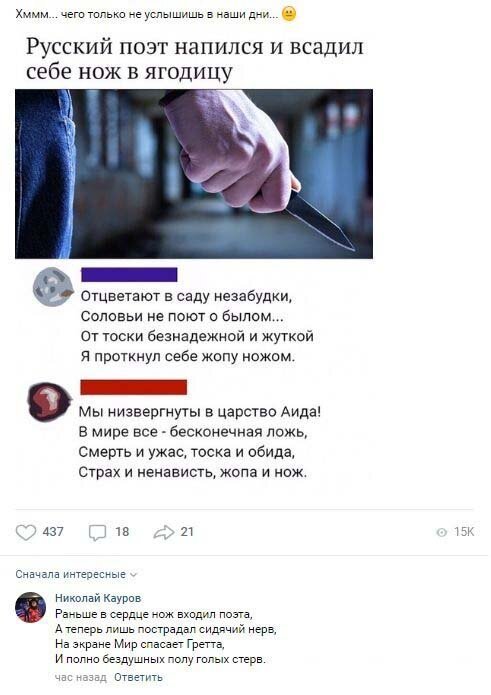Open Николай Кауров profile name link
The width and height of the screenshot is (491, 695).
[98, 598]
